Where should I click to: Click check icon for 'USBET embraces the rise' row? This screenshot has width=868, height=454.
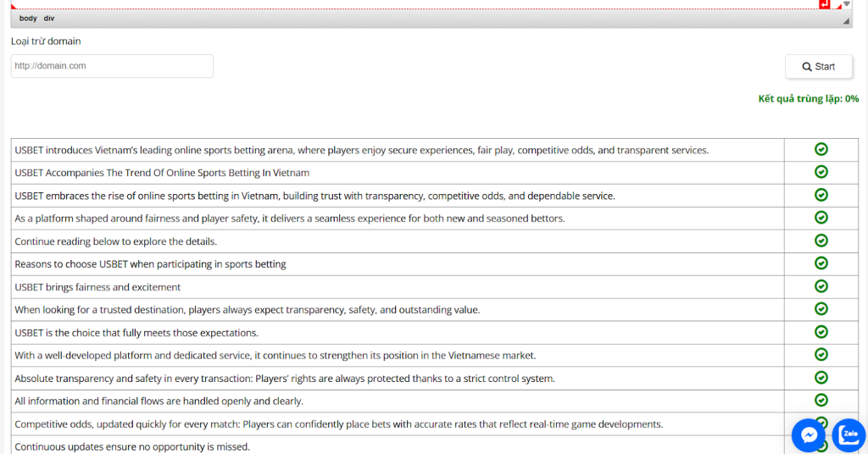(x=821, y=195)
